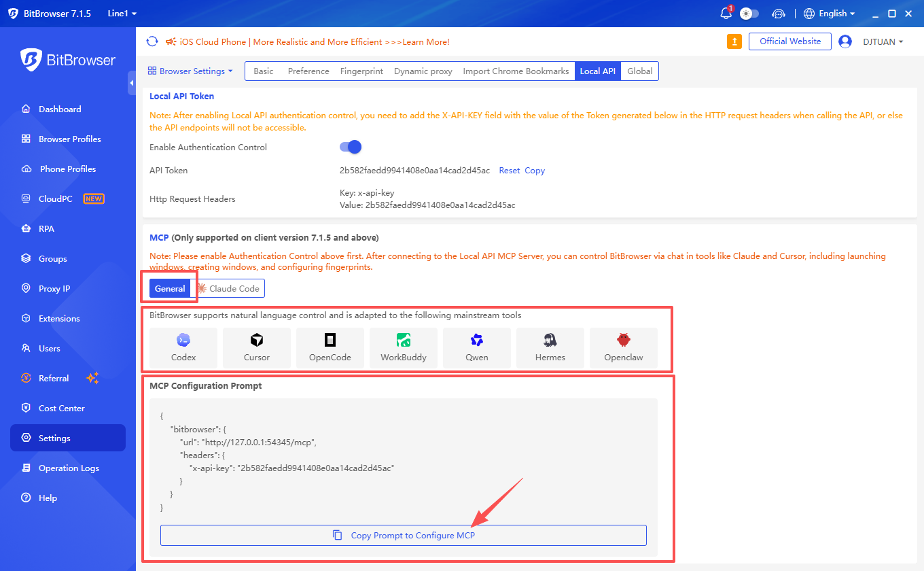Select the OpenCode tool card
Screen dimensions: 924x571
[330, 348]
